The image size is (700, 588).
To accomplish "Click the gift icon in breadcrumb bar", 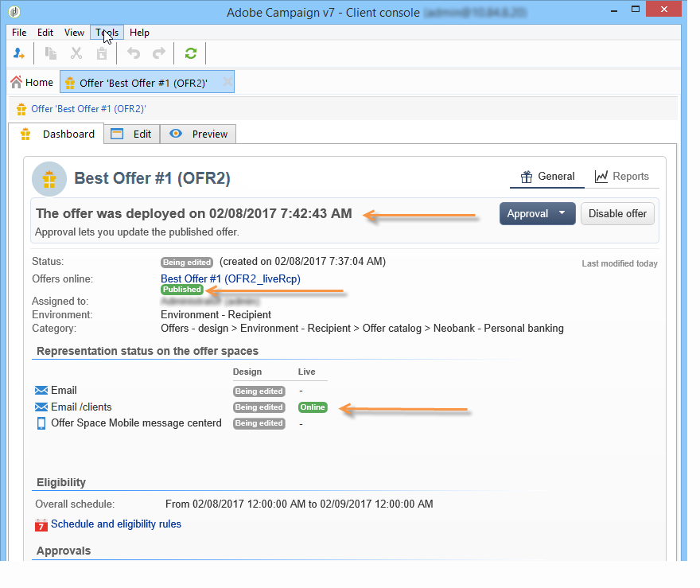I will [21, 109].
